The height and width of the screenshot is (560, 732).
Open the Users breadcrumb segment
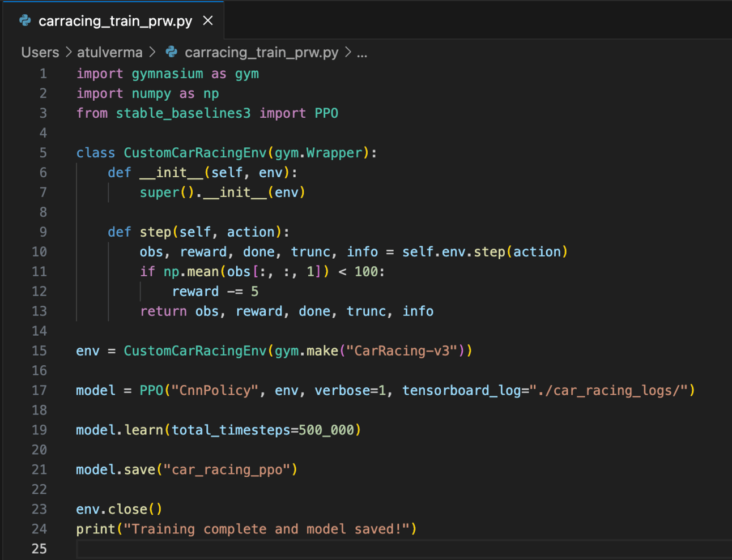[40, 53]
